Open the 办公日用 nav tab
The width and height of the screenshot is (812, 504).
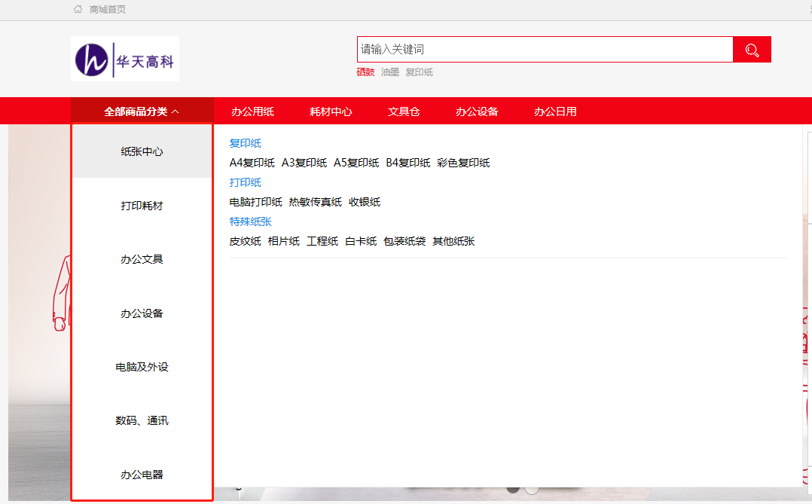(x=555, y=111)
